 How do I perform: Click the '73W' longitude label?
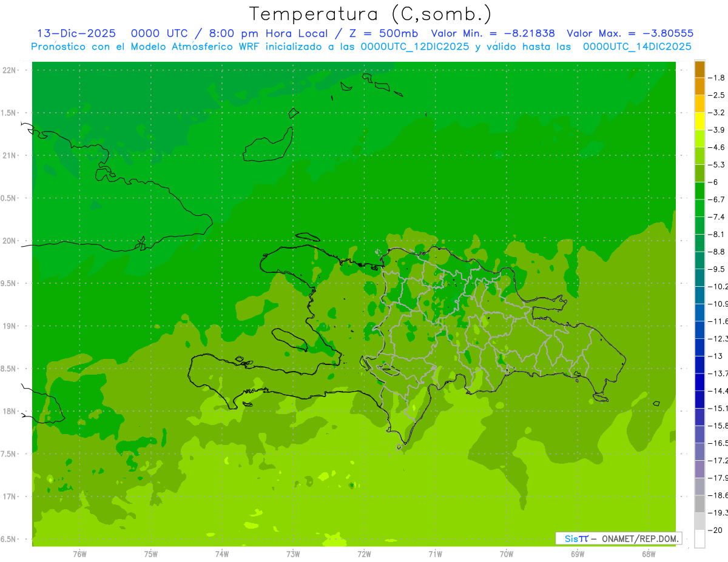coord(293,554)
